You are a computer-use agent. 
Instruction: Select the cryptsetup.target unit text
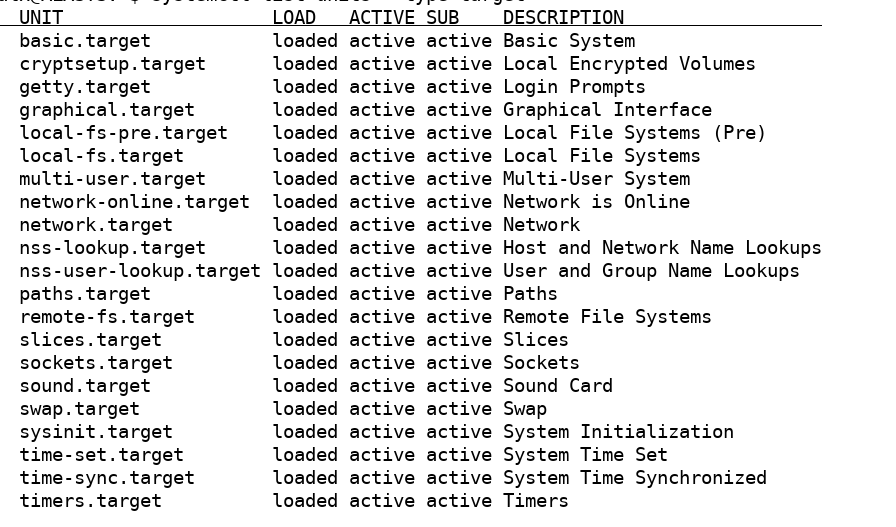(113, 64)
